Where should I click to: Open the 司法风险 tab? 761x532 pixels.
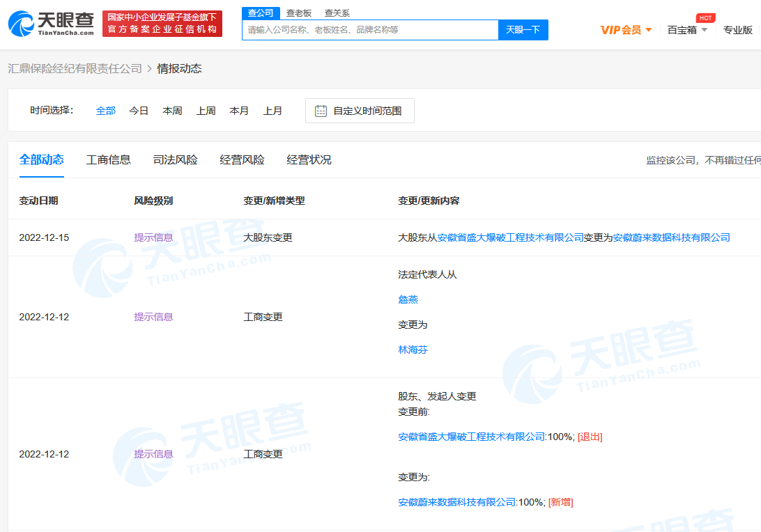coord(175,159)
